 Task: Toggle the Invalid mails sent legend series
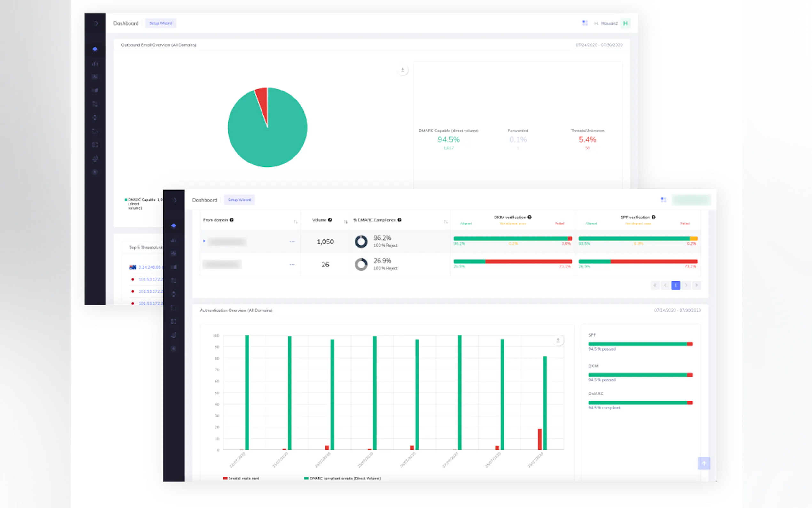click(241, 478)
